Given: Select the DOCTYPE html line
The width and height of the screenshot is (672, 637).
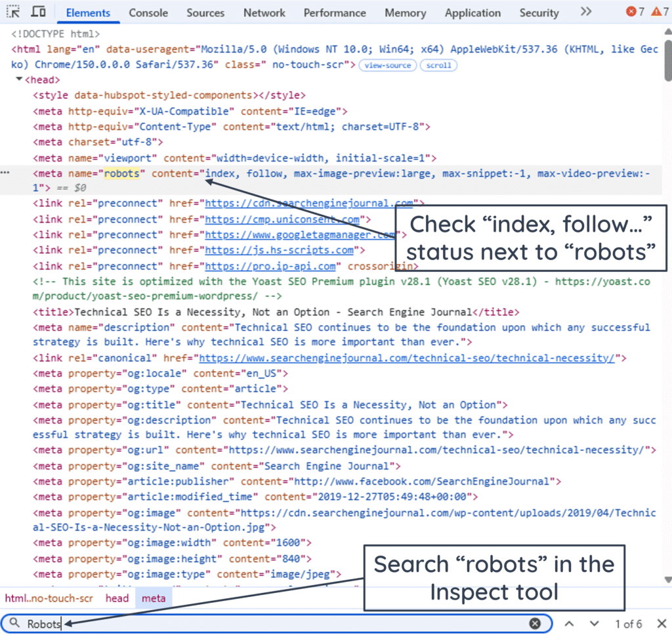Looking at the screenshot, I should [56, 33].
